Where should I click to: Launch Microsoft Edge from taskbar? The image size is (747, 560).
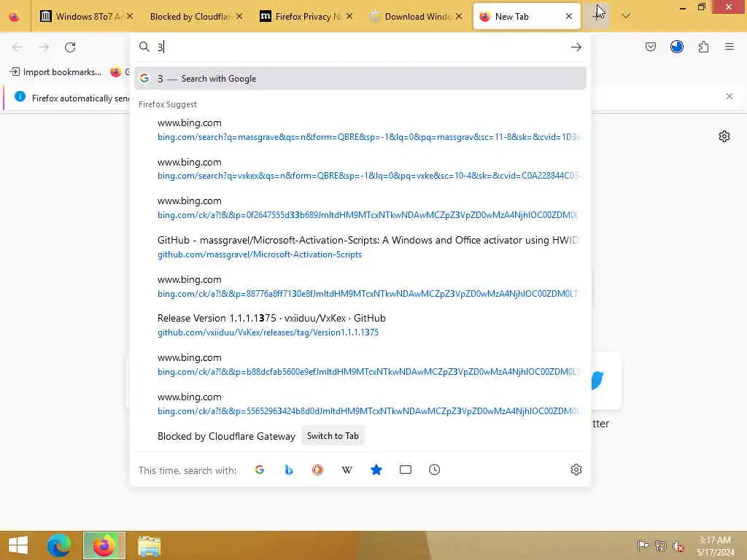coord(59,545)
